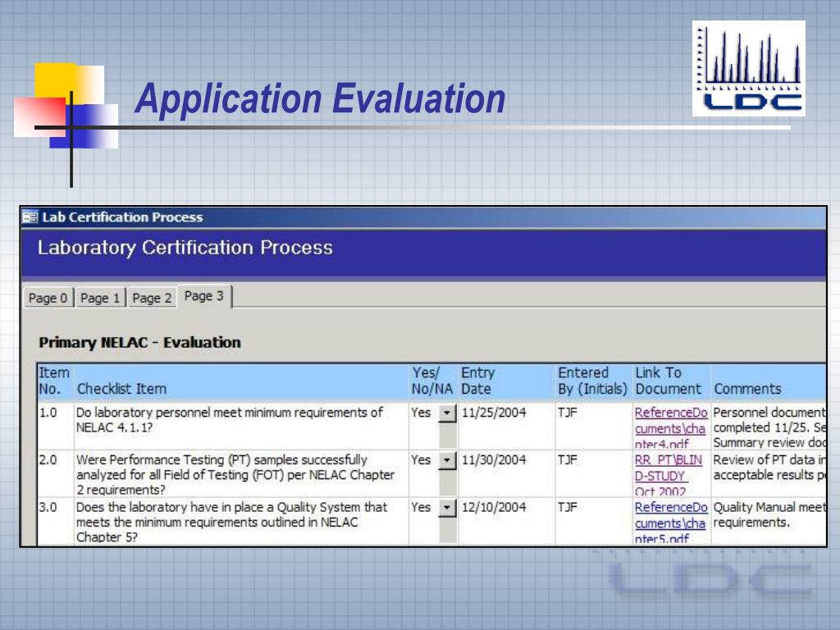Screen dimensions: 840x630
Task: Select the Page 3 tab
Action: pyautogui.click(x=203, y=296)
